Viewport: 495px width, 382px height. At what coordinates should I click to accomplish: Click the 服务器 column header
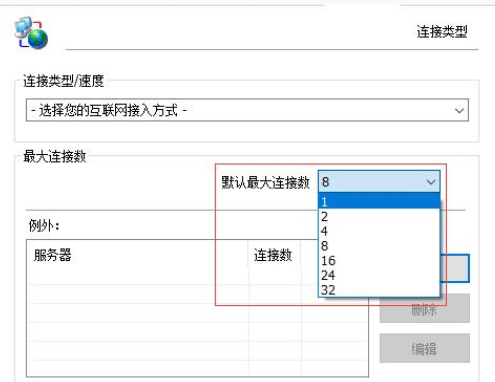[x=137, y=256]
